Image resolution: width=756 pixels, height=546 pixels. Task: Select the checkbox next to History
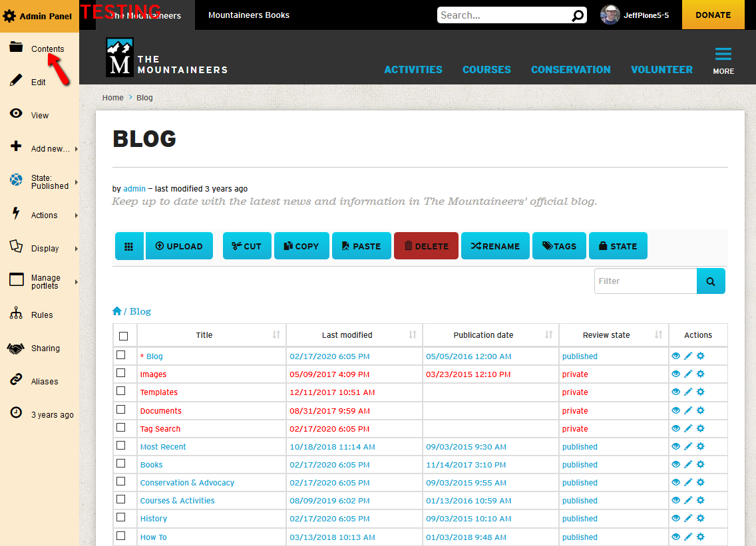click(121, 517)
